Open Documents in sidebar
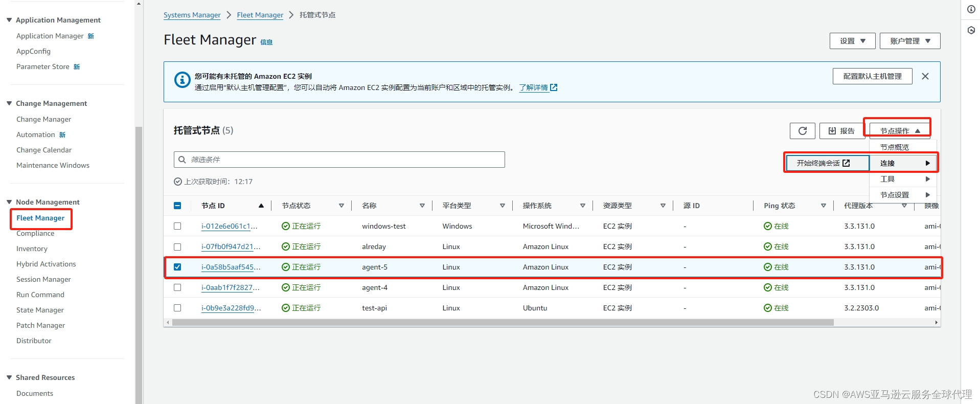The height and width of the screenshot is (404, 980). tap(35, 393)
